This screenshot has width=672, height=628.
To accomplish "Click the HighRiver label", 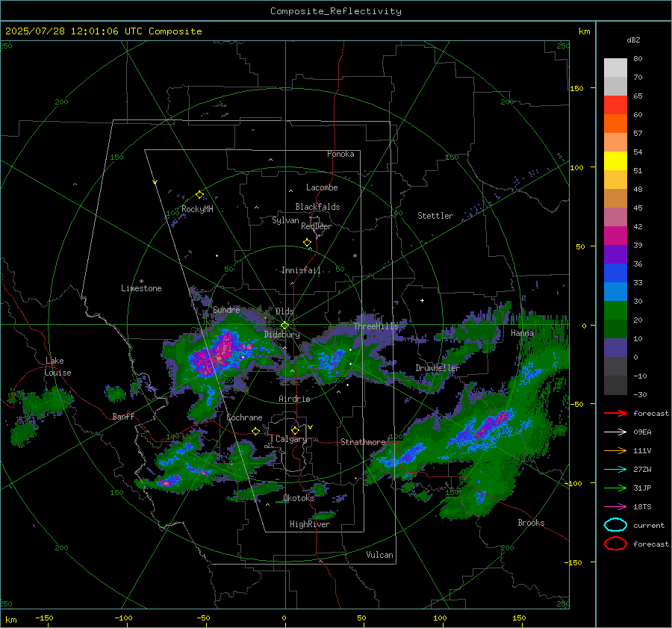I will coord(310,524).
